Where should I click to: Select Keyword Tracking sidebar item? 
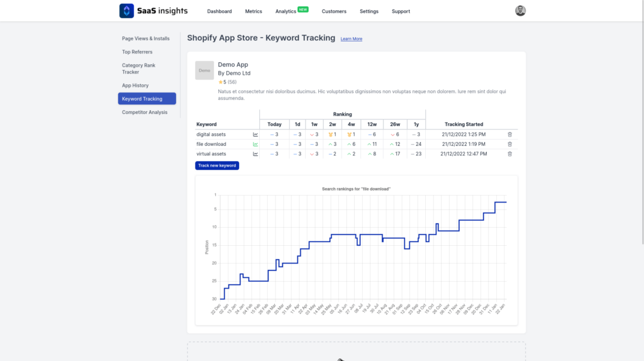pyautogui.click(x=147, y=99)
